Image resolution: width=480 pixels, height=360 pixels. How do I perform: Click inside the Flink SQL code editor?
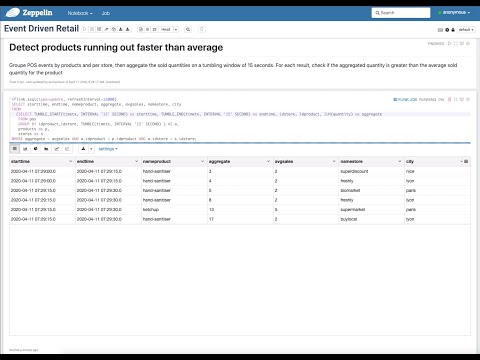[240, 119]
